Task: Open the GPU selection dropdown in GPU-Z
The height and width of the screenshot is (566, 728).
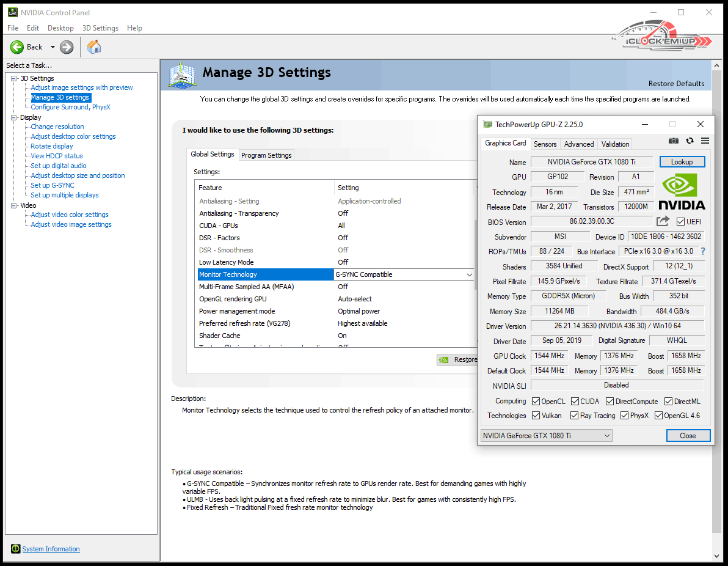Action: click(546, 435)
